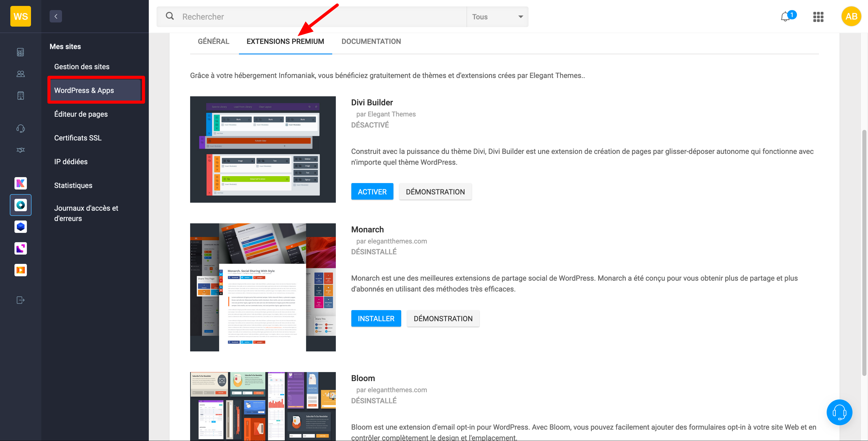Open WordPress & Apps menu item
Image resolution: width=868 pixels, height=441 pixels.
pyautogui.click(x=95, y=90)
